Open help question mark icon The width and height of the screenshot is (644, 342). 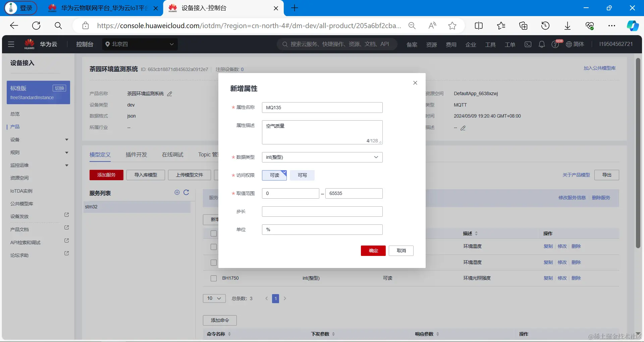pos(555,45)
